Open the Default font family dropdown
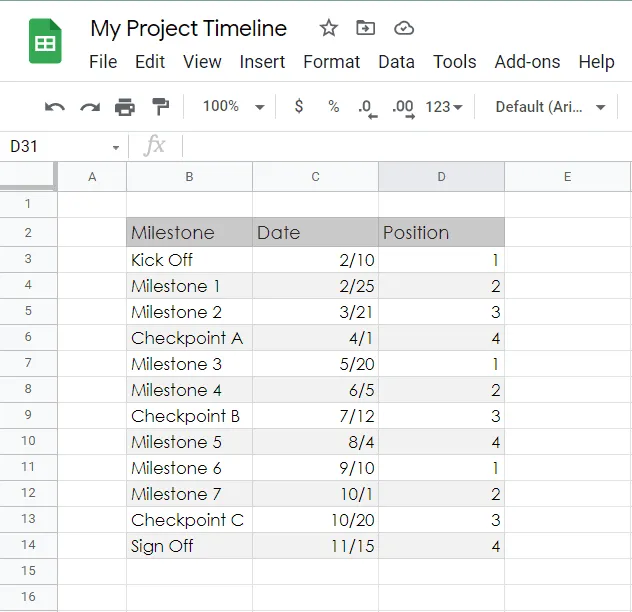 [550, 107]
